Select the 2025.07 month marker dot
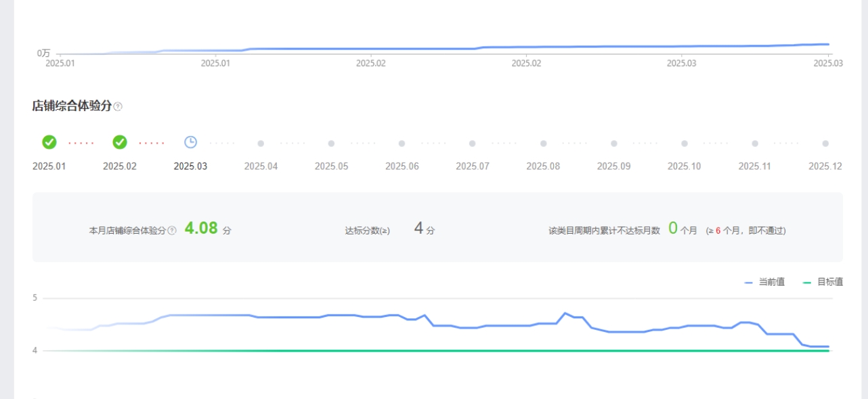 tap(473, 144)
